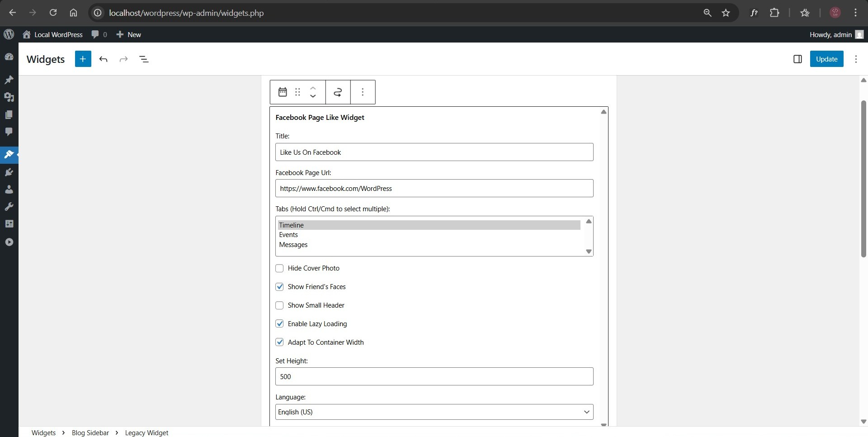Open the Plugins sidebar icon
868x437 pixels.
coord(9,172)
